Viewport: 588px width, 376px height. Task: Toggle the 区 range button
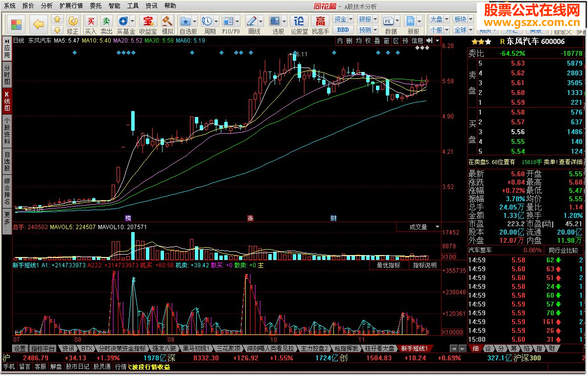point(396,41)
